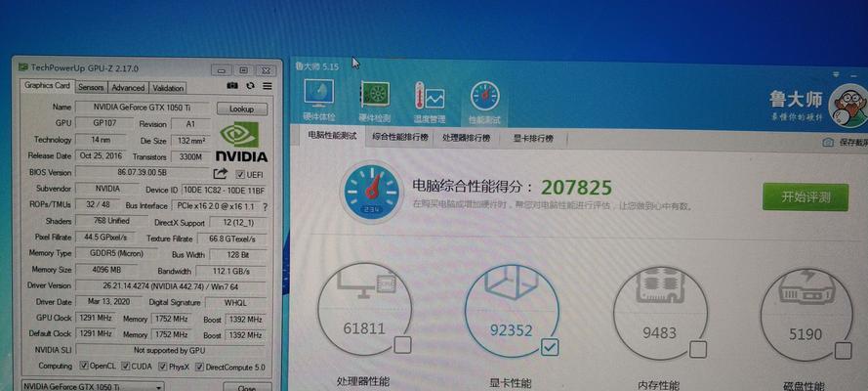Toggle the DirectCompute 5.0 checkbox
Screen dimensions: 868x391
click(x=199, y=368)
